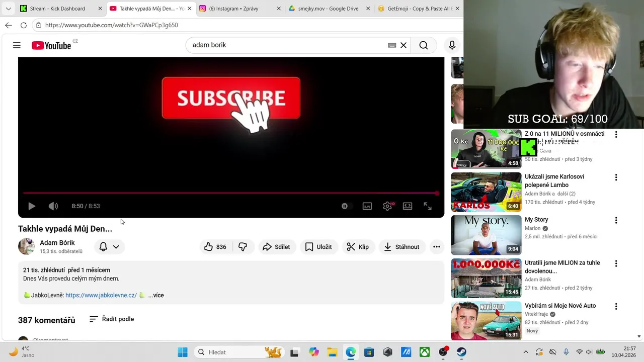Screen dimensions: 644x362
Task: Open options menu for Vybírám si Moje Nové Auto
Action: click(616, 306)
